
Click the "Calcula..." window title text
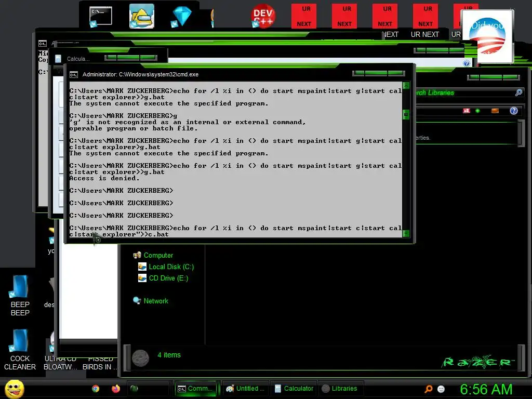78,59
